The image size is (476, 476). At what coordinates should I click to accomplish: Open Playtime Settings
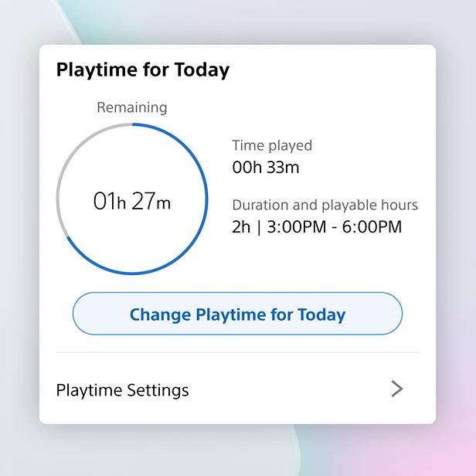[123, 389]
